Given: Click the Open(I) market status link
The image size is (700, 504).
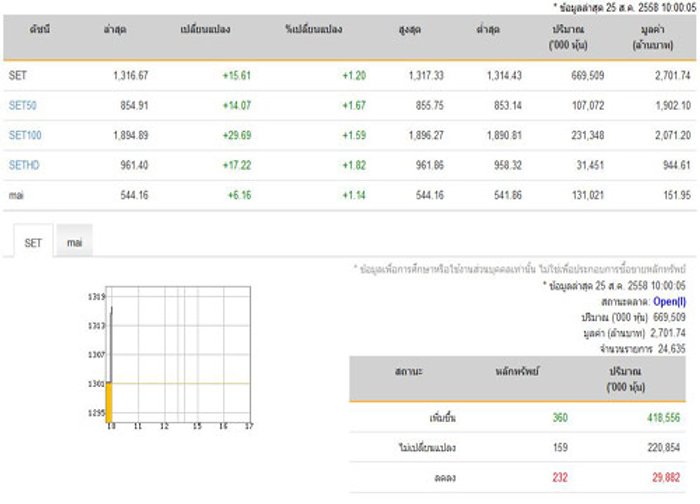Looking at the screenshot, I should coord(669,302).
